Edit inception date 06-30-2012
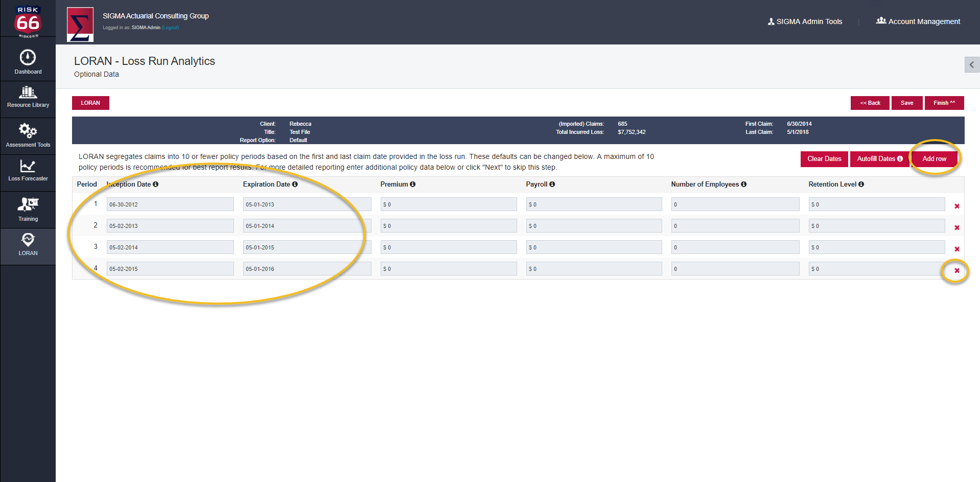The height and width of the screenshot is (482, 980). click(170, 204)
